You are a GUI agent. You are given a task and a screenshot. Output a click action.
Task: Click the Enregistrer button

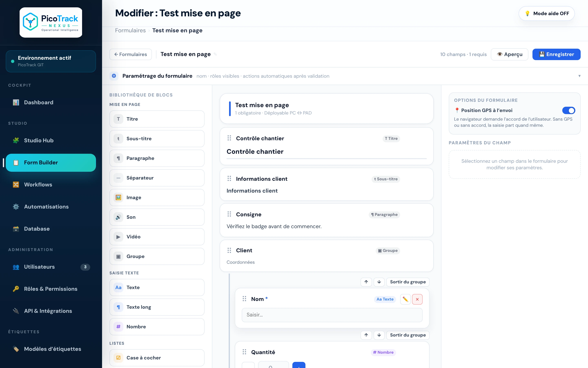pos(556,54)
